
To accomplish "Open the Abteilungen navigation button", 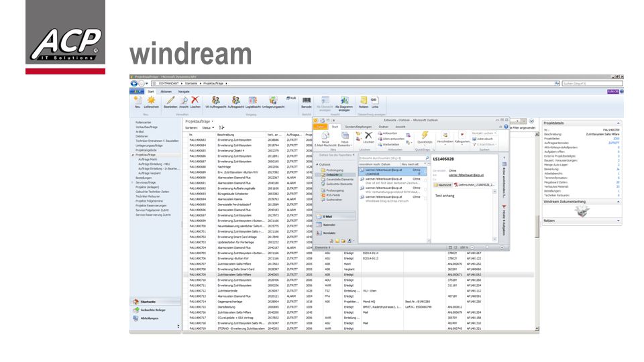I will [156, 318].
